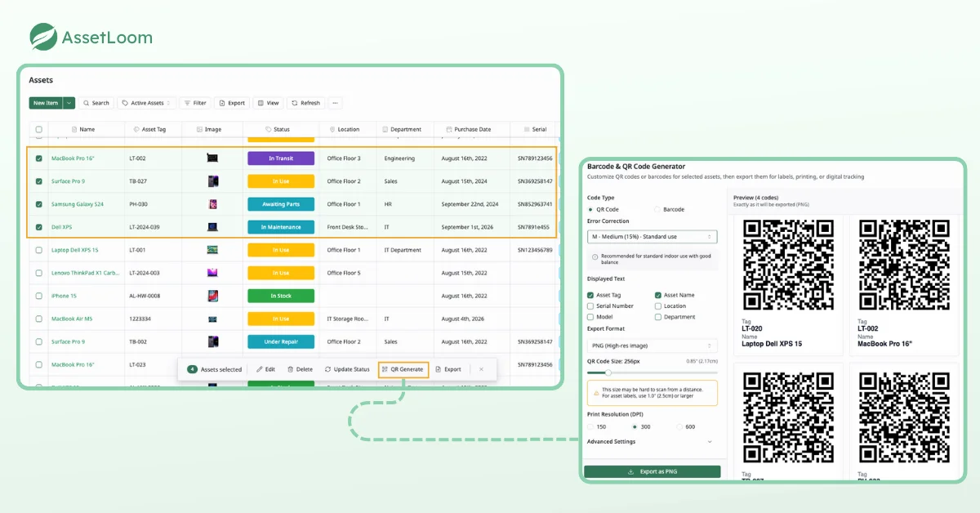Toggle the select-all checkbox in table header
980x513 pixels.
[38, 129]
